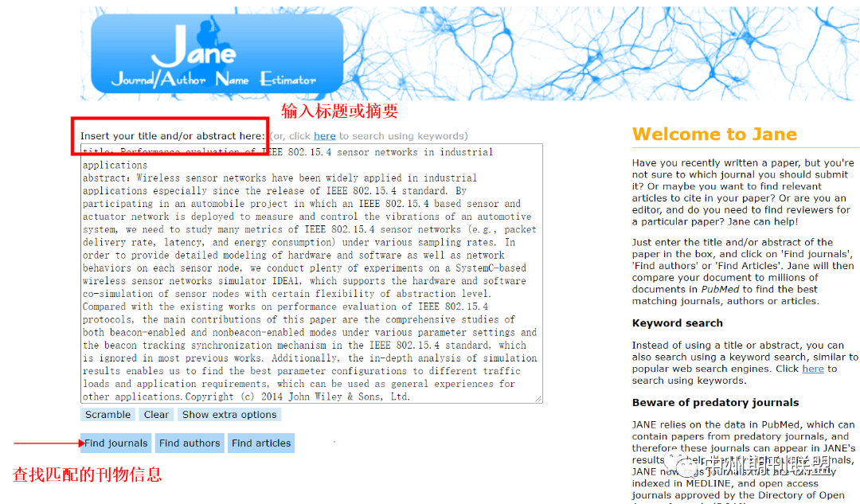Click Find authors button
The width and height of the screenshot is (860, 504).
tap(190, 443)
